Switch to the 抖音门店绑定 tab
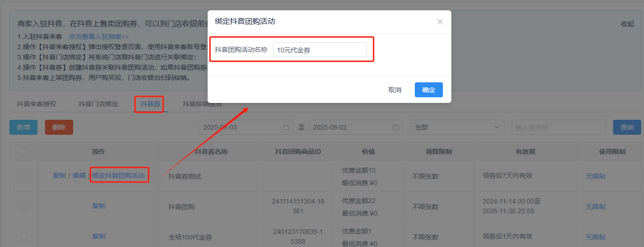Image resolution: width=644 pixels, height=247 pixels. (98, 104)
